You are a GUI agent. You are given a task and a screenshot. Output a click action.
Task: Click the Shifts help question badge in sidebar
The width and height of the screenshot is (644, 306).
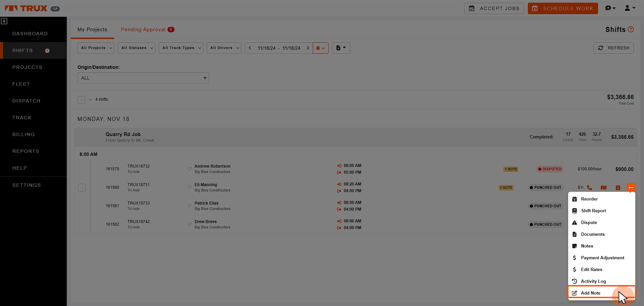(x=47, y=51)
